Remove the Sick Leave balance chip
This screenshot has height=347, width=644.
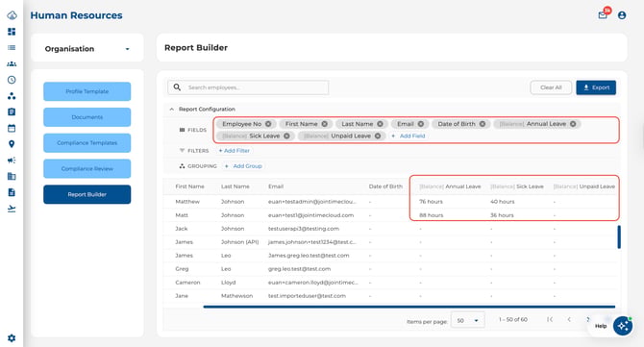click(x=286, y=136)
